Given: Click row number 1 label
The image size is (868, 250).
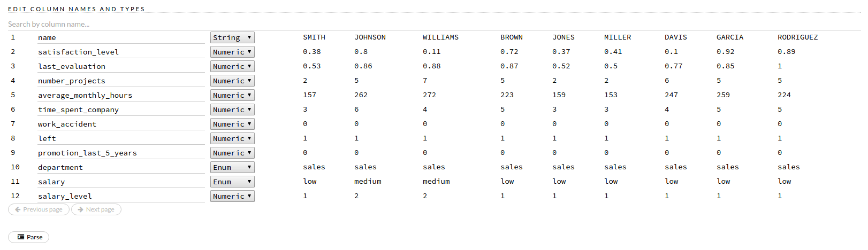Looking at the screenshot, I should tap(13, 37).
